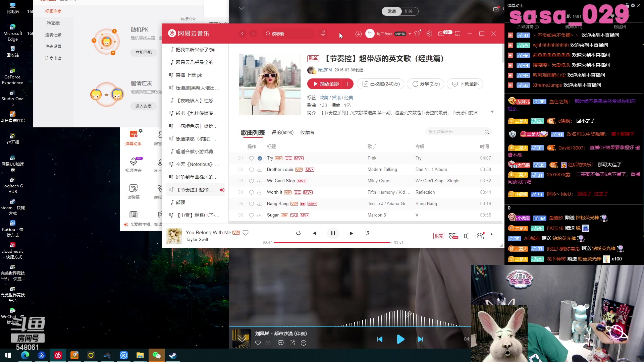Open sound effects icon with NEW badge
This screenshot has width=644, height=362.
[453, 236]
